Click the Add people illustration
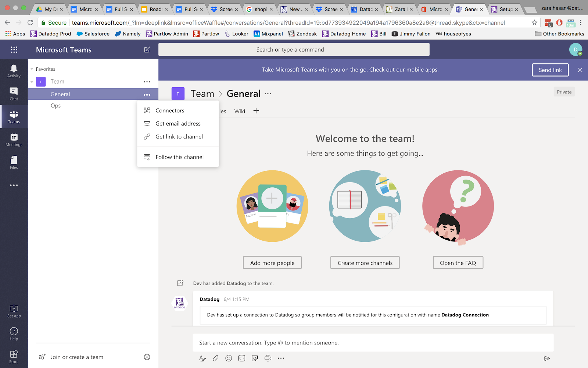The image size is (588, 368). coord(272,206)
